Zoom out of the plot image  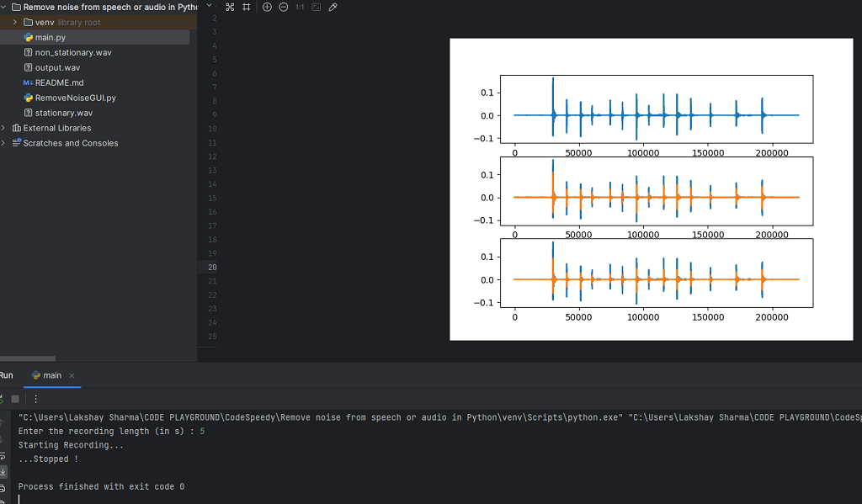click(x=284, y=7)
